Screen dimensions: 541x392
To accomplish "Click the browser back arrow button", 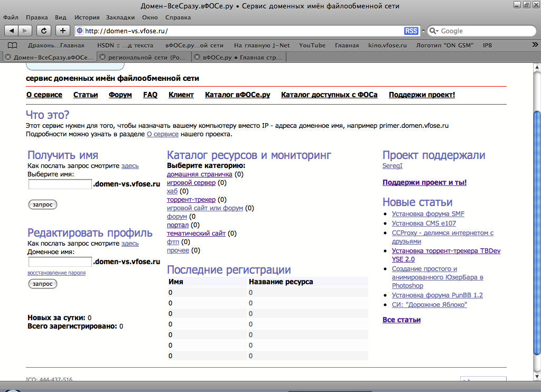I will click(12, 31).
